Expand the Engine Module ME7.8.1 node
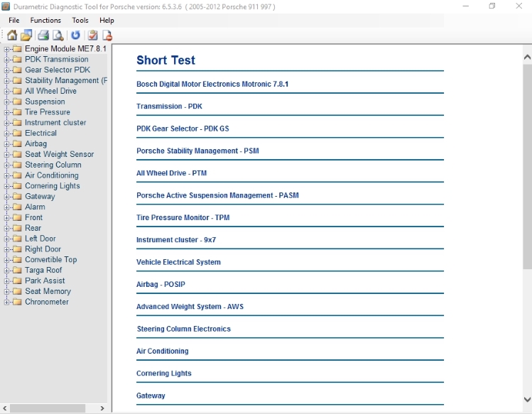This screenshot has height=414, width=532. click(6, 49)
